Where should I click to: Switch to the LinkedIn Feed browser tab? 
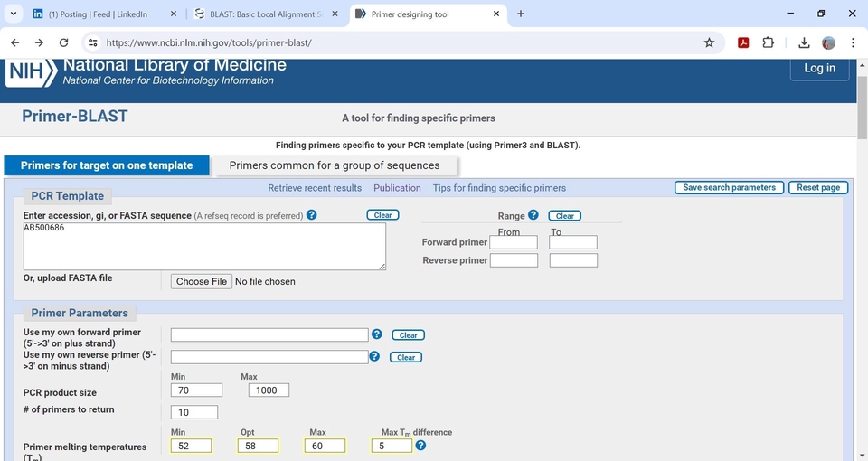click(x=98, y=14)
